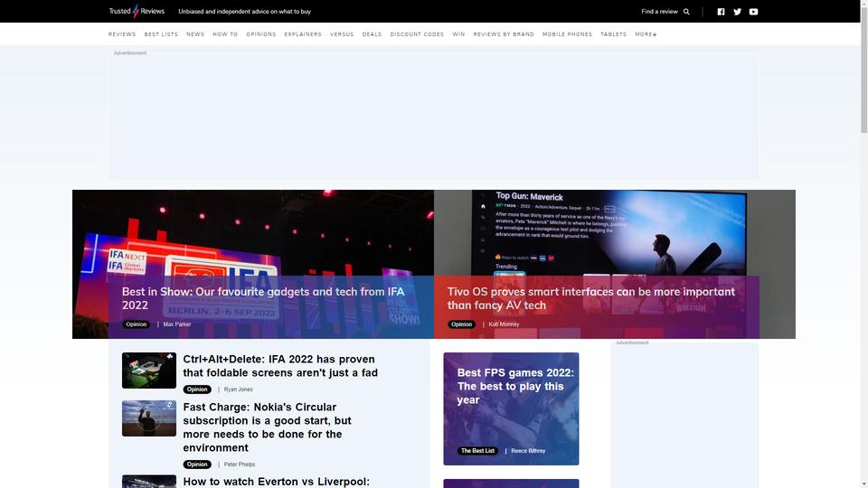
Task: Open Tablets navigation link
Action: coord(614,34)
